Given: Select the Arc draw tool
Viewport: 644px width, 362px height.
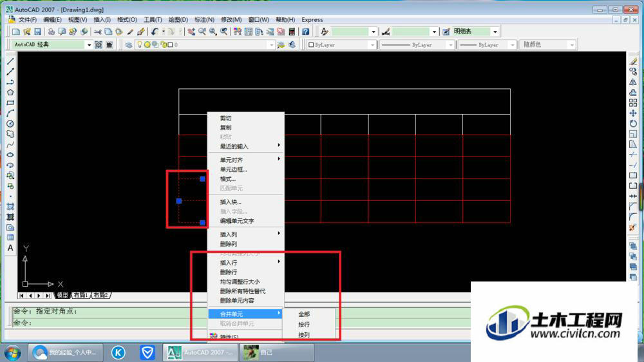Looking at the screenshot, I should (10, 113).
